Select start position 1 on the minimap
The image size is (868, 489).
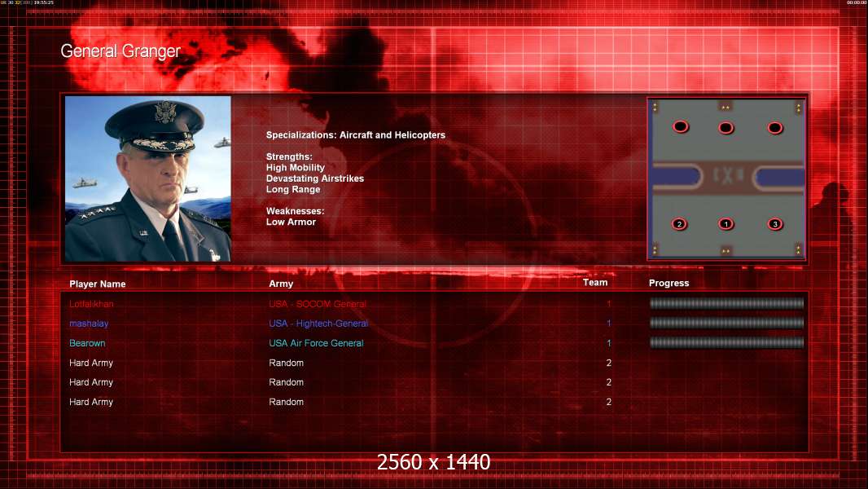pyautogui.click(x=726, y=224)
